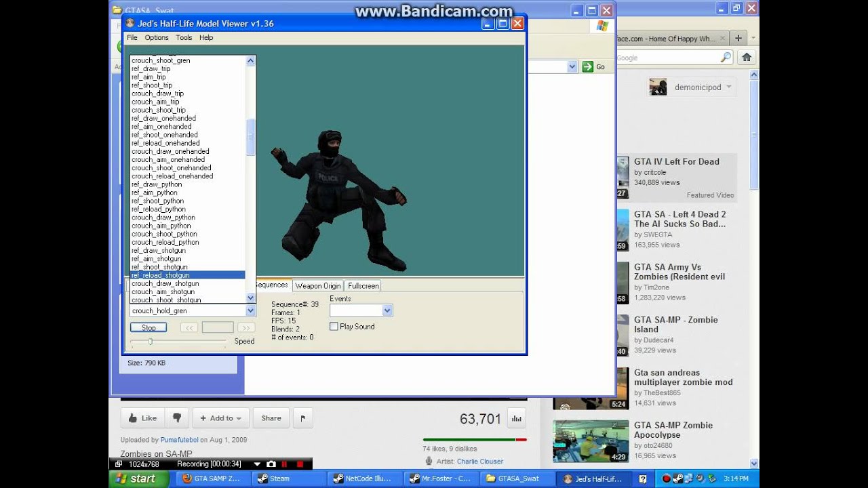Click the demonicipod profile avatar
Image resolution: width=868 pixels, height=488 pixels.
click(658, 87)
